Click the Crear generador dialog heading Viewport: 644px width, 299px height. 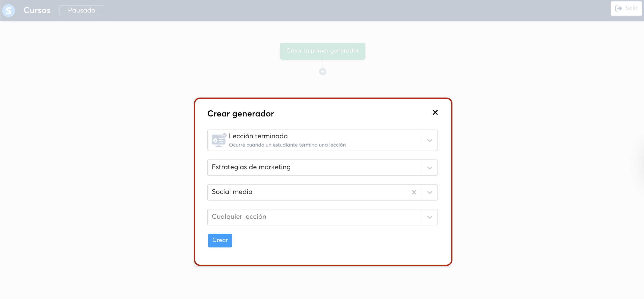coord(240,114)
